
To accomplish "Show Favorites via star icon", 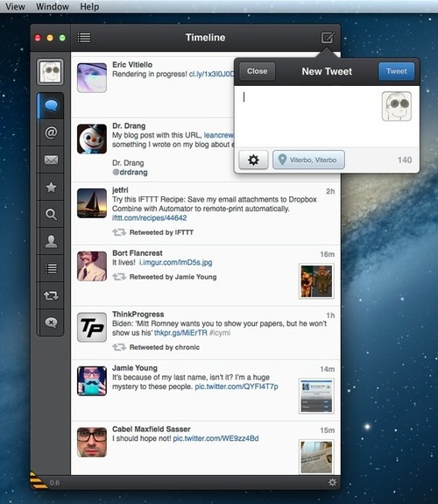I will coord(51,187).
